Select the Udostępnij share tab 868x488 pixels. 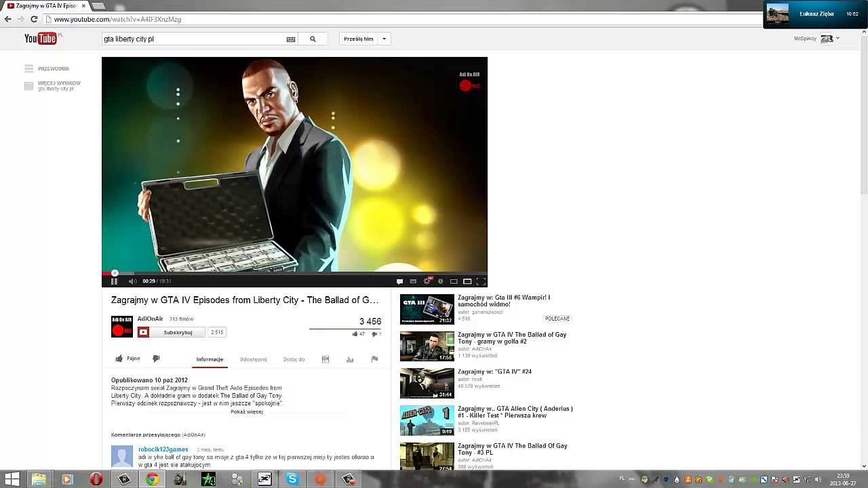(253, 359)
